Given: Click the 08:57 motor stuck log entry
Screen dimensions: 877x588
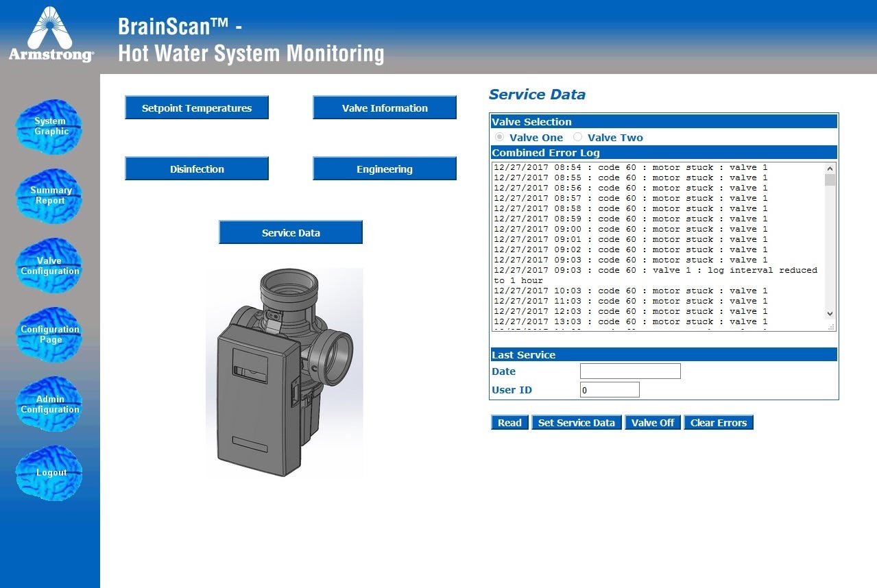Looking at the screenshot, I should point(630,198).
